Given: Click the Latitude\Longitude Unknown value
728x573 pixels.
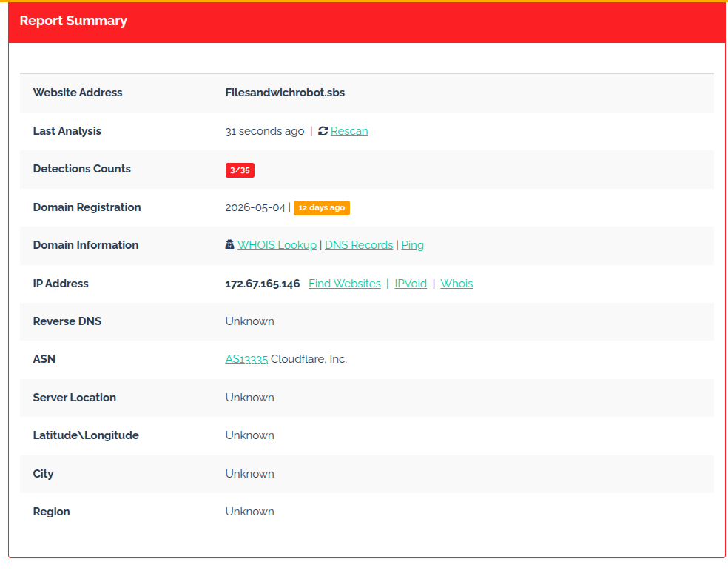Looking at the screenshot, I should coord(250,435).
